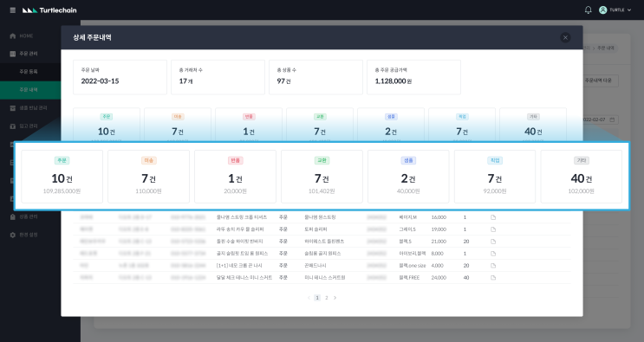Go to the next page with the right chevron
This screenshot has height=342, width=644.
[x=335, y=298]
